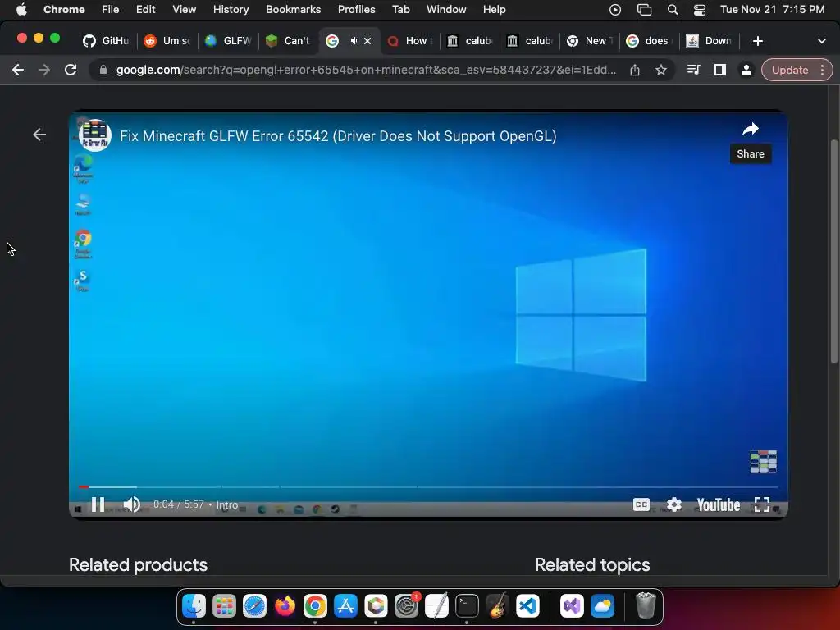Open the Apple menu
The width and height of the screenshot is (840, 630).
pos(21,10)
